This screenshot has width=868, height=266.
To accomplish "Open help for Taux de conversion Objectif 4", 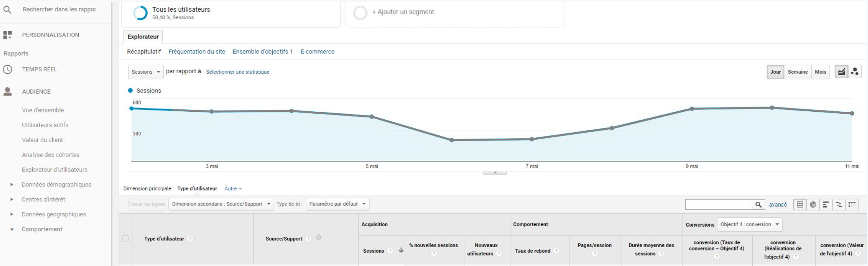I will point(717,257).
